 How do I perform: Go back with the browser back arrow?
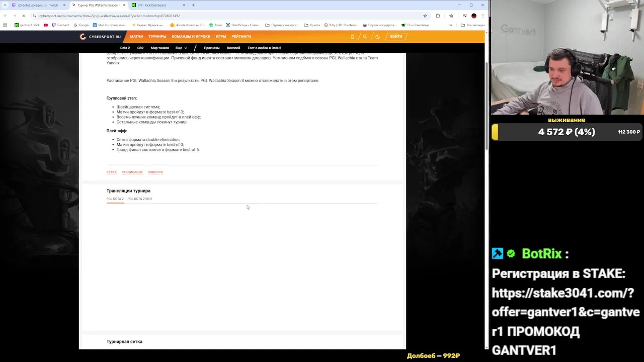click(x=6, y=16)
